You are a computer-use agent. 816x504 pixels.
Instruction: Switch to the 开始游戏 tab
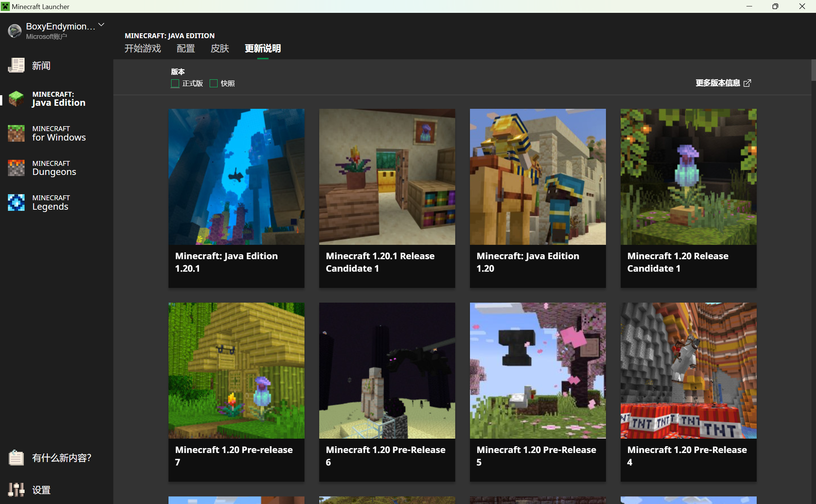(143, 48)
